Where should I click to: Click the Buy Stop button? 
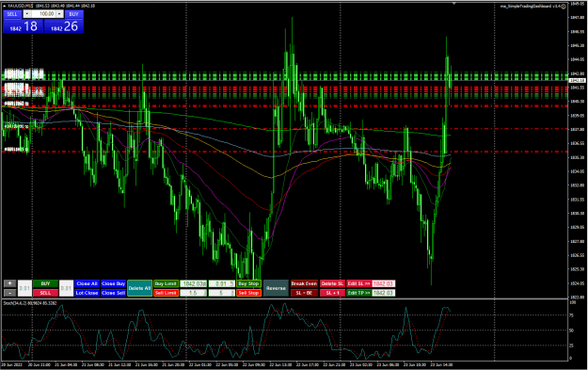pyautogui.click(x=248, y=283)
